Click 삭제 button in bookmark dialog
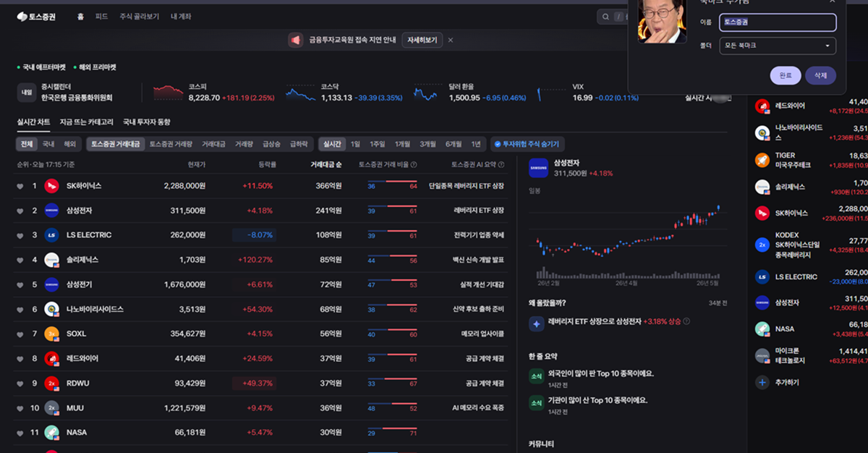Screen dimensions: 868x453 coord(820,75)
